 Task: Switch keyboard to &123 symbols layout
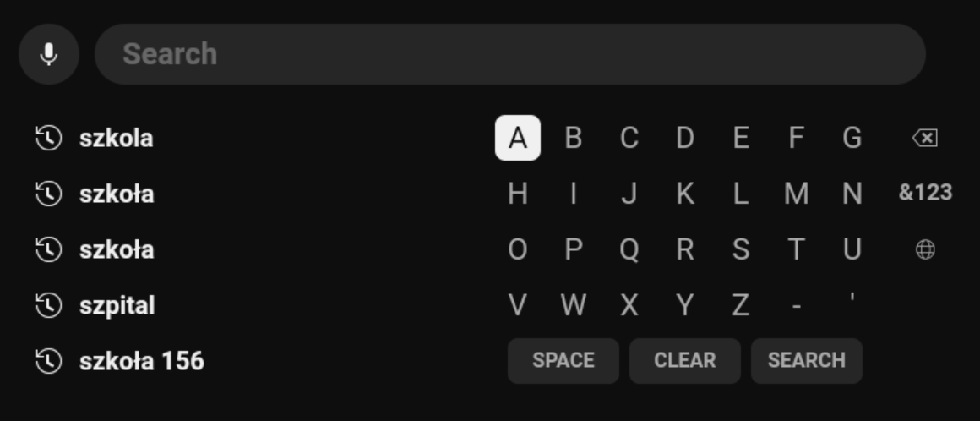tap(925, 193)
